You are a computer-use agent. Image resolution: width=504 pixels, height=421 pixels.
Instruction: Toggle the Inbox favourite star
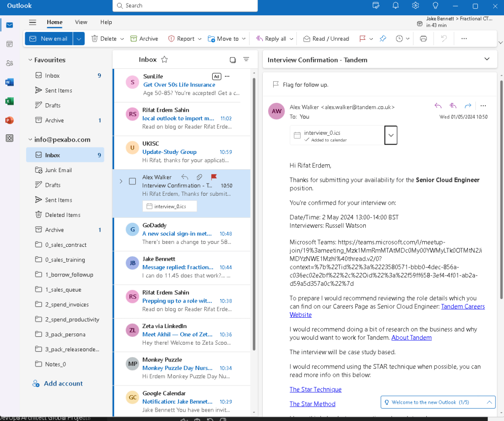pos(164,60)
